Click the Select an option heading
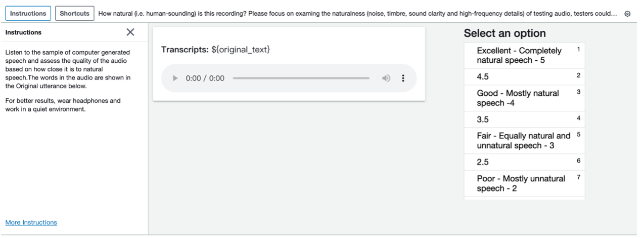The image size is (644, 238). click(x=504, y=33)
